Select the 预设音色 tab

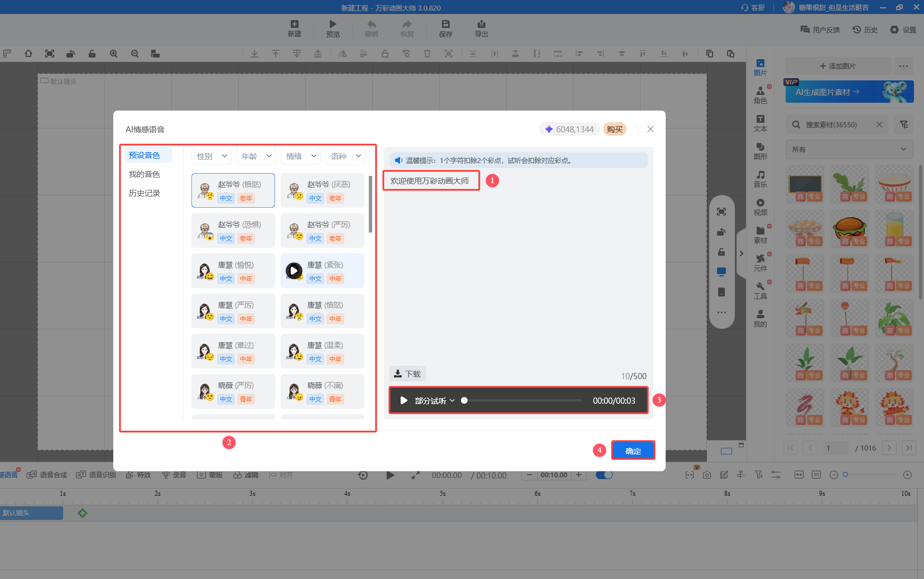[x=148, y=155]
